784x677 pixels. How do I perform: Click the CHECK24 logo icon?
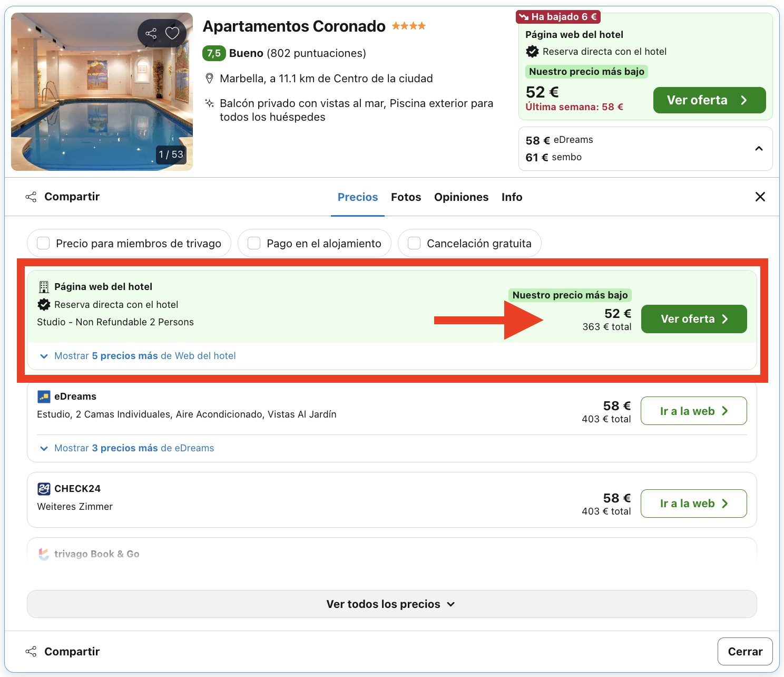coord(43,488)
